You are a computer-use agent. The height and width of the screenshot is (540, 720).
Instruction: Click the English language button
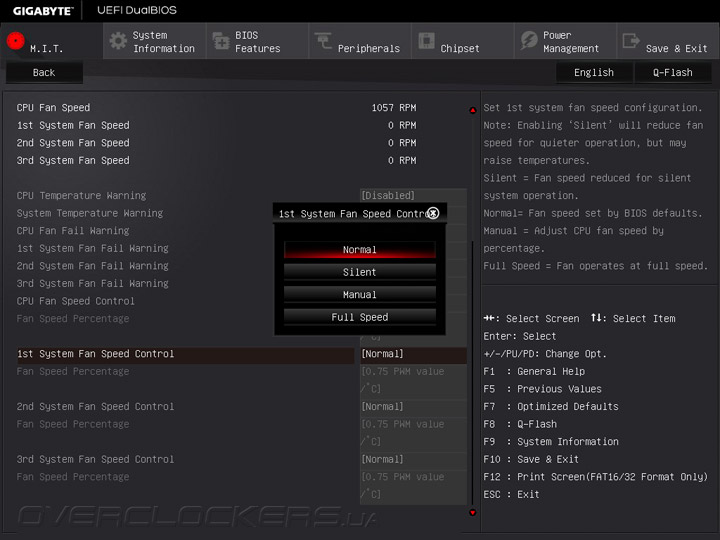tap(594, 73)
